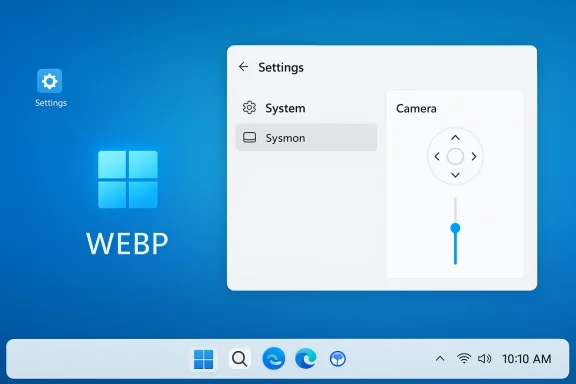Open the Settings desktop shortcut icon
The width and height of the screenshot is (576, 384).
click(x=50, y=81)
